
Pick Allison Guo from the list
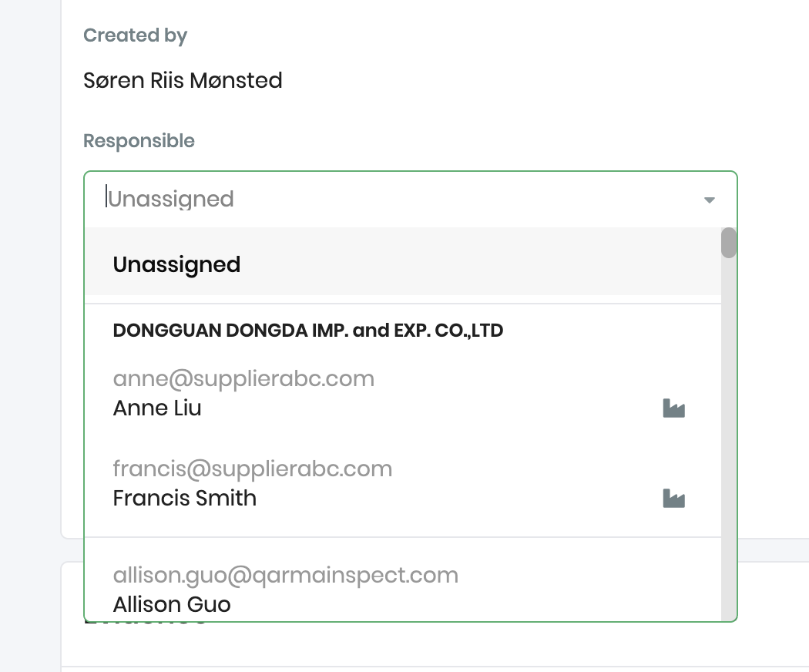tap(172, 604)
